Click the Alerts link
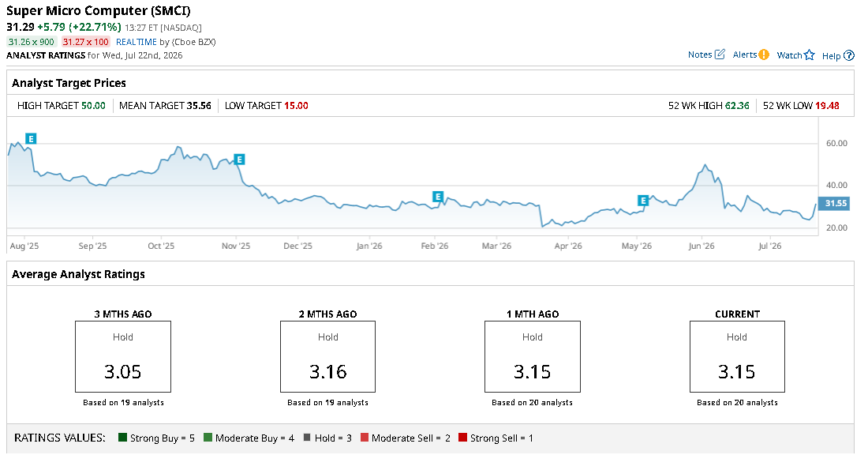This screenshot has width=868, height=470. [745, 55]
